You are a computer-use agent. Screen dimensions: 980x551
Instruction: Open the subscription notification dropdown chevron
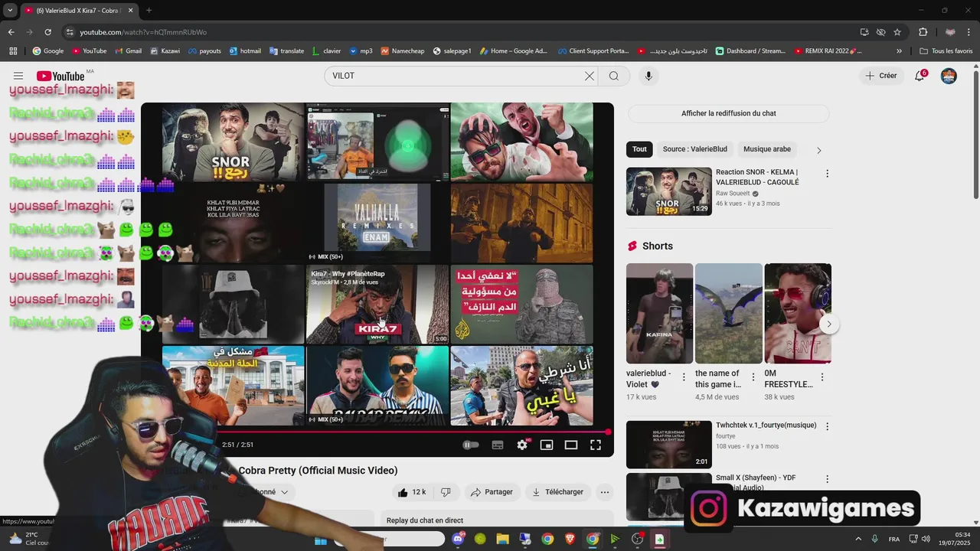pos(284,492)
